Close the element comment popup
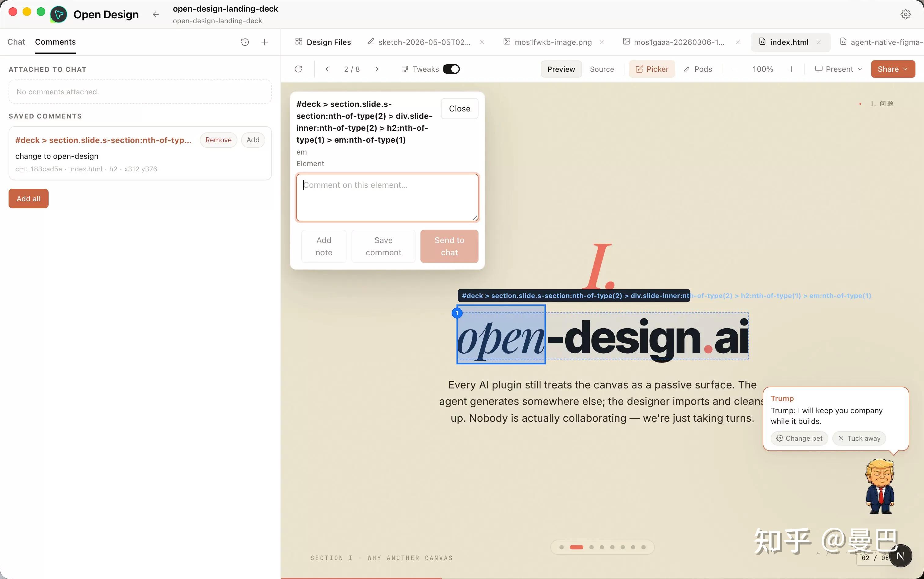Image resolution: width=924 pixels, height=579 pixels. coord(459,109)
